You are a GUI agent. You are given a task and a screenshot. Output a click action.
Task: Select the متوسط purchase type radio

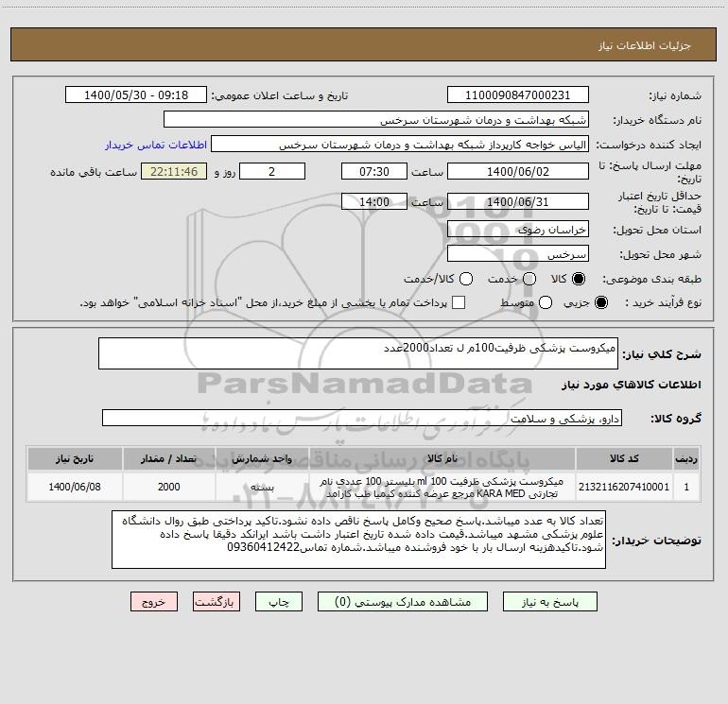coord(546,302)
